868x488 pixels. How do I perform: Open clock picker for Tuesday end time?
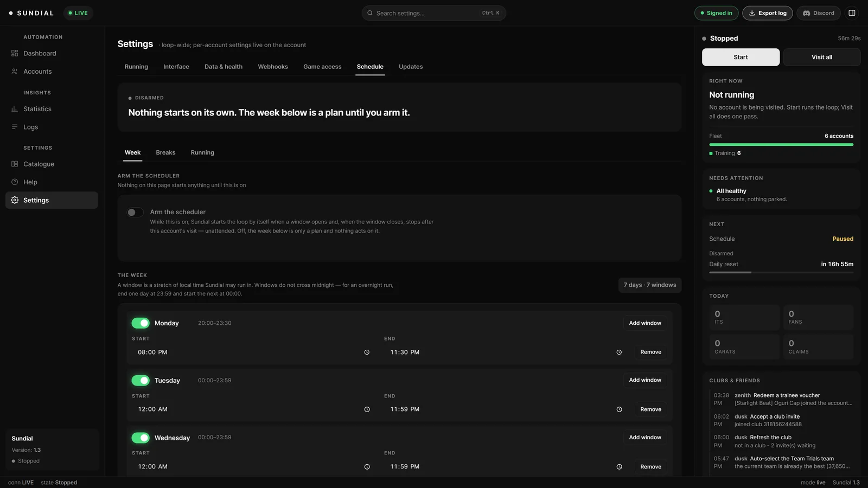tap(619, 409)
